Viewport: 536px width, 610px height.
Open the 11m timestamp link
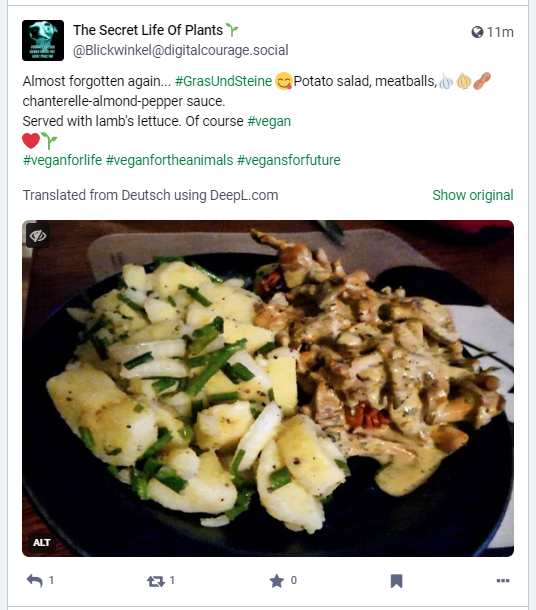[x=500, y=32]
